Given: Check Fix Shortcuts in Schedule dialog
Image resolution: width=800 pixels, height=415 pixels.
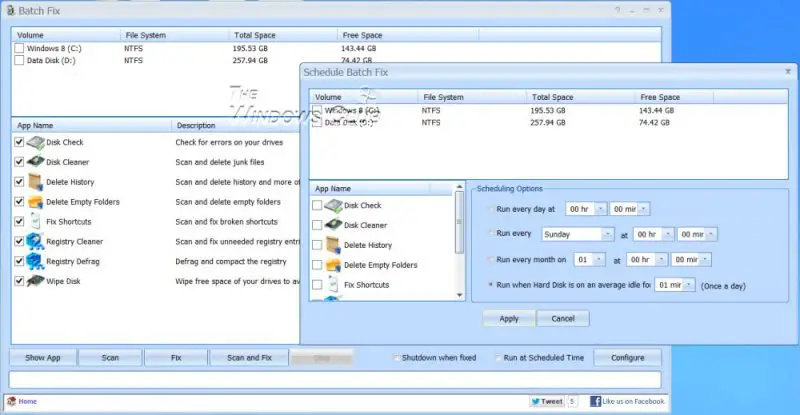Looking at the screenshot, I should point(317,285).
